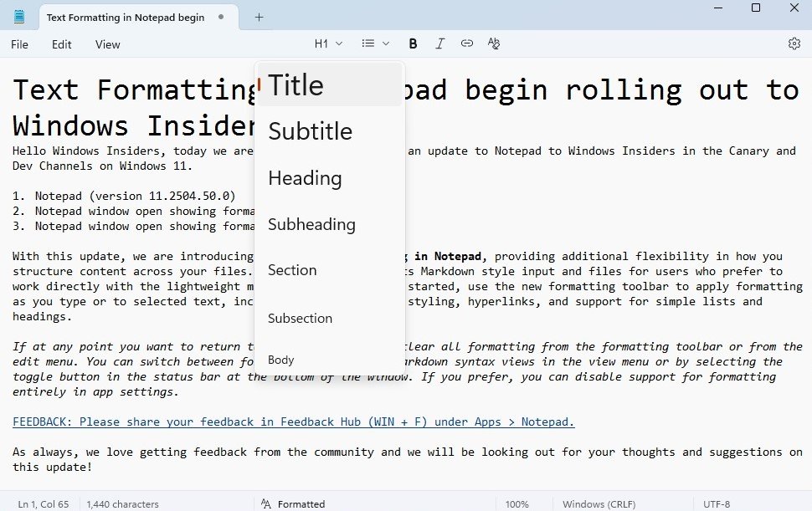The width and height of the screenshot is (812, 511).
Task: Open the Edit menu
Action: pyautogui.click(x=62, y=44)
